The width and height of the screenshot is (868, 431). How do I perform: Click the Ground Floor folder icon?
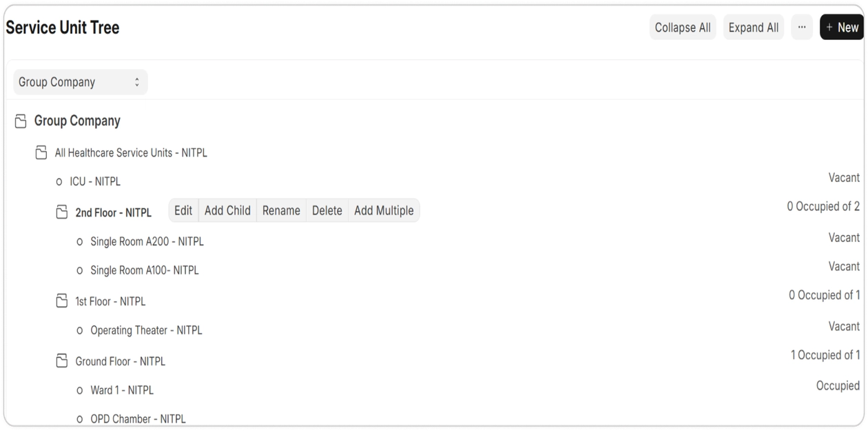(62, 361)
